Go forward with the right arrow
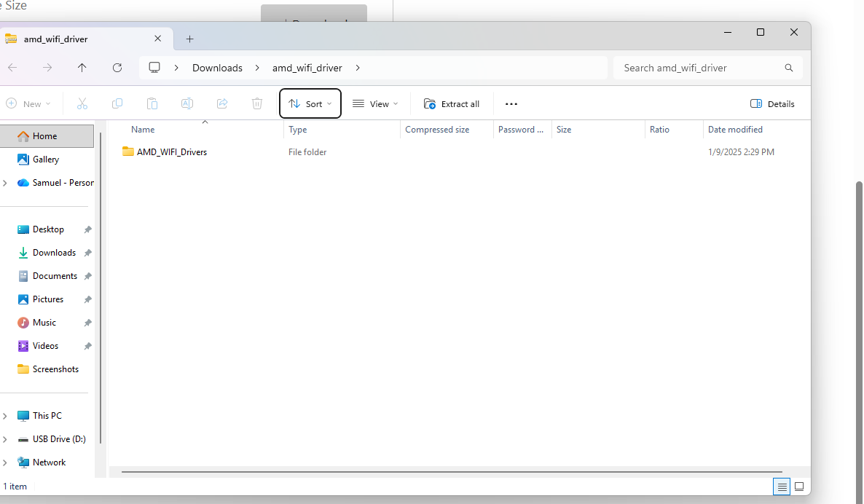The width and height of the screenshot is (864, 504). [x=47, y=68]
